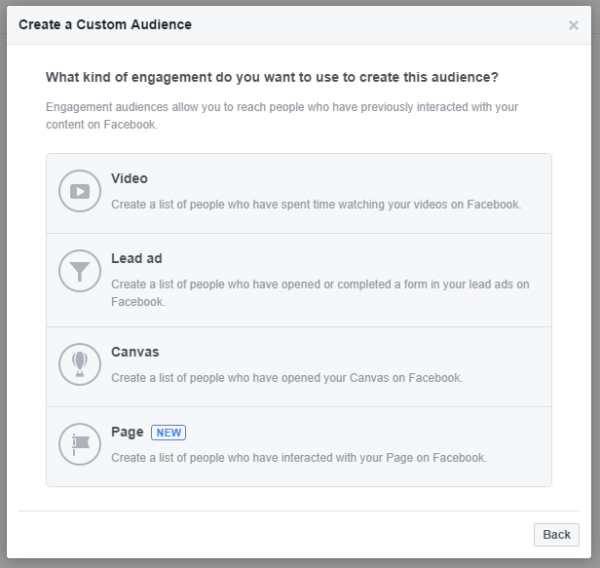Click the Canvas description about opening Canvas
The width and height of the screenshot is (600, 568).
287,378
